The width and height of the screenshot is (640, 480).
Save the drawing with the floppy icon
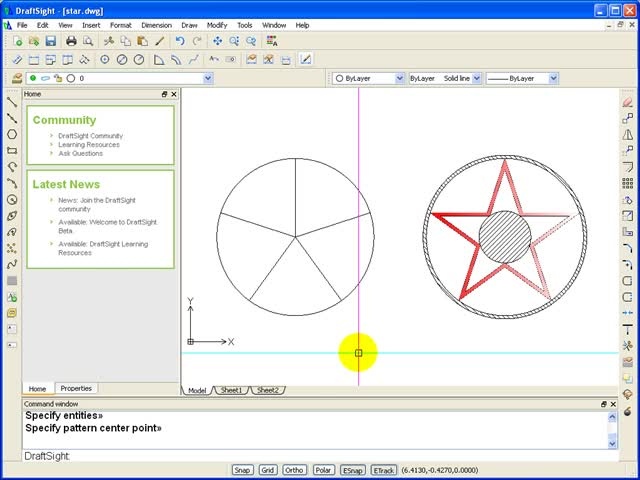[x=51, y=41]
